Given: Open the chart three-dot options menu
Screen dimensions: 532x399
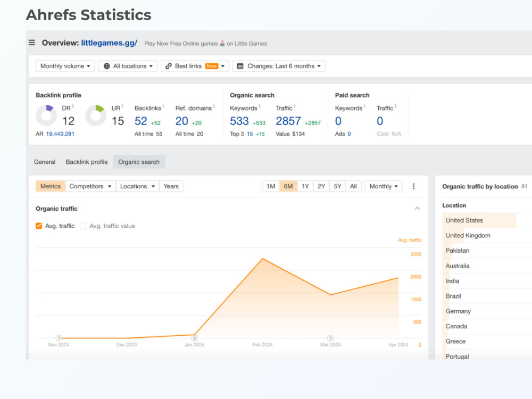Looking at the screenshot, I should tap(413, 186).
